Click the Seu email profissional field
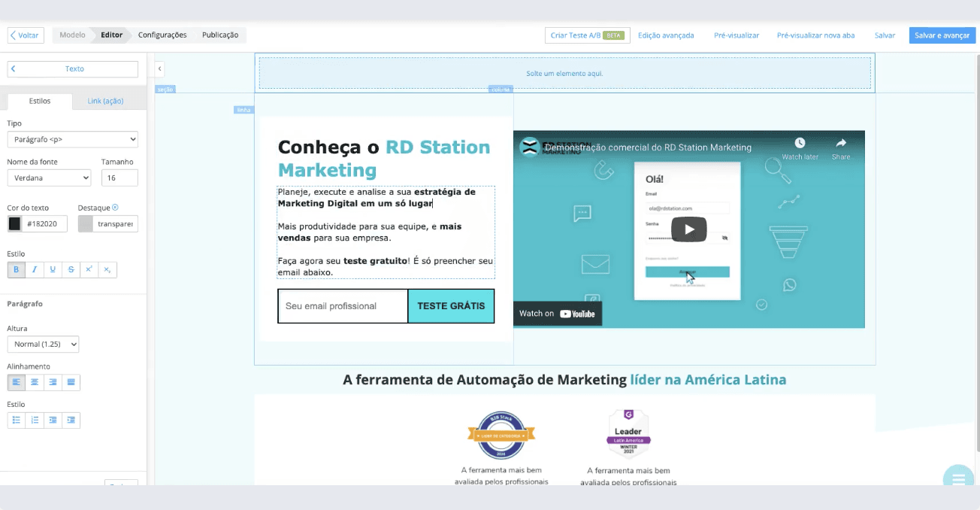Image resolution: width=980 pixels, height=510 pixels. coord(343,306)
